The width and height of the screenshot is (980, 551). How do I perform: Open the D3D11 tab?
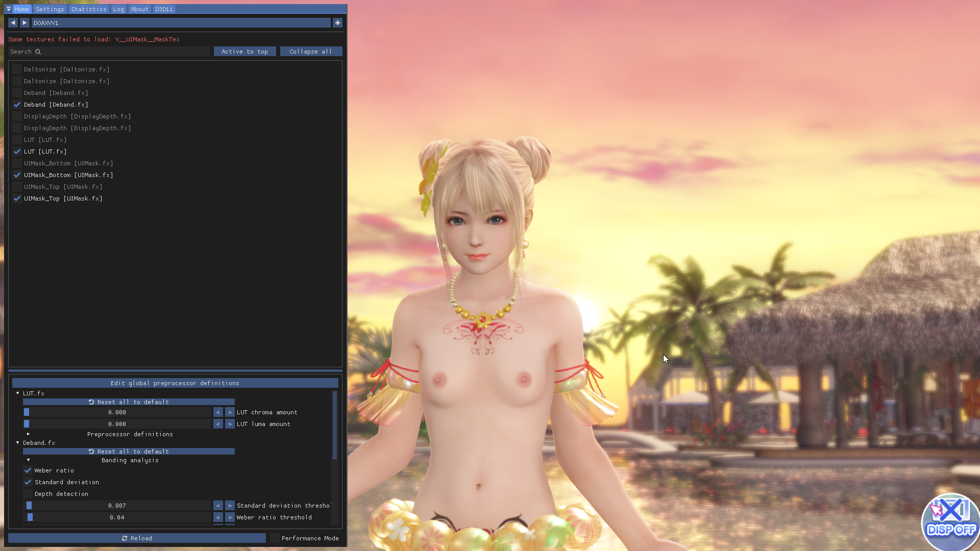(x=164, y=9)
